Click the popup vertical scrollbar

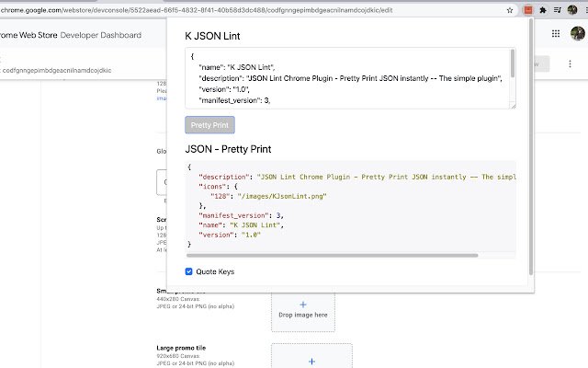531,146
